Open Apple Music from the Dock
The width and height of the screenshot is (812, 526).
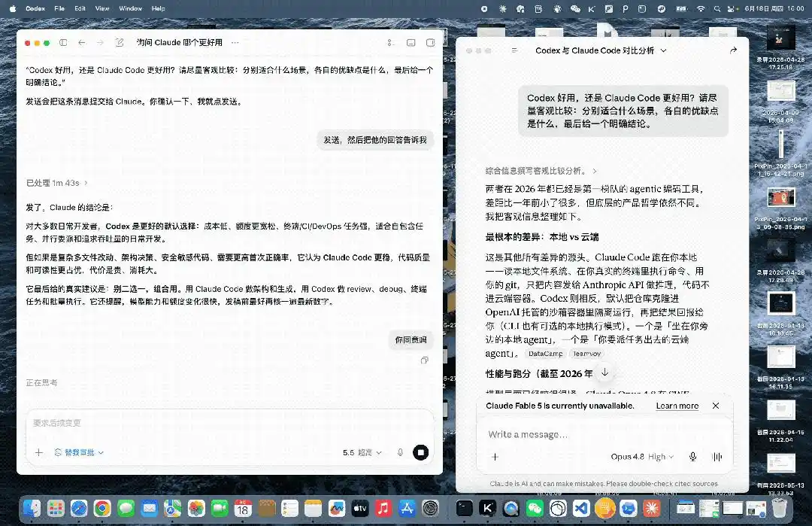[x=383, y=509]
